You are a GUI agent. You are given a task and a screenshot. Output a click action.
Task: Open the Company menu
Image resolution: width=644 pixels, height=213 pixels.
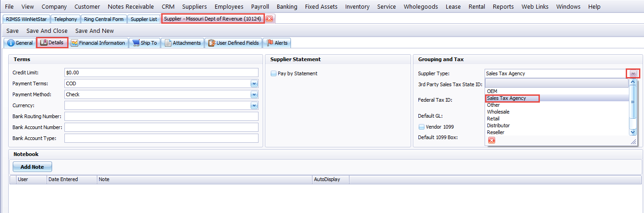(x=54, y=7)
